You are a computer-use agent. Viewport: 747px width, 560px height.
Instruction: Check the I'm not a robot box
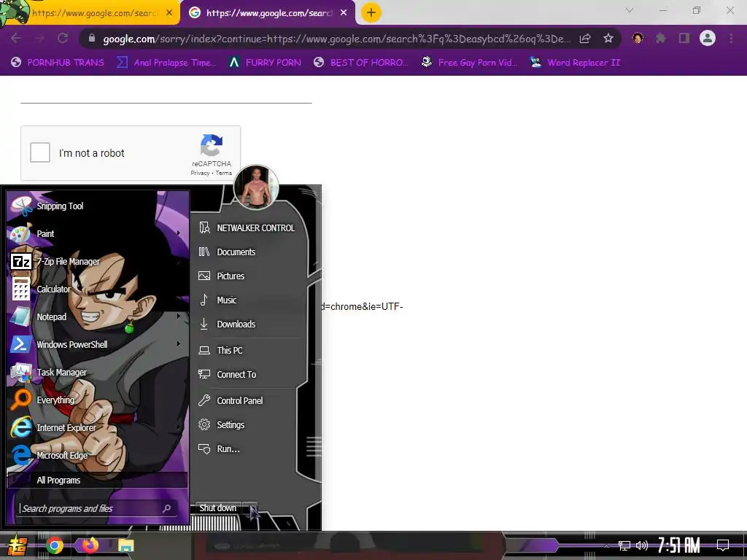point(40,153)
